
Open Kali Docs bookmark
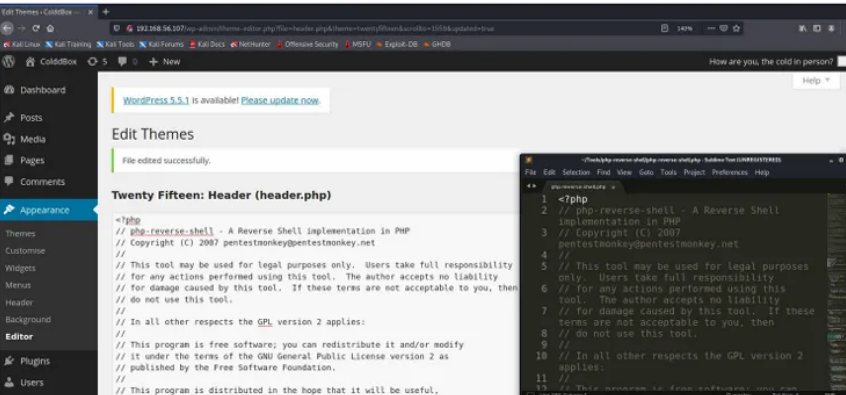click(207, 44)
